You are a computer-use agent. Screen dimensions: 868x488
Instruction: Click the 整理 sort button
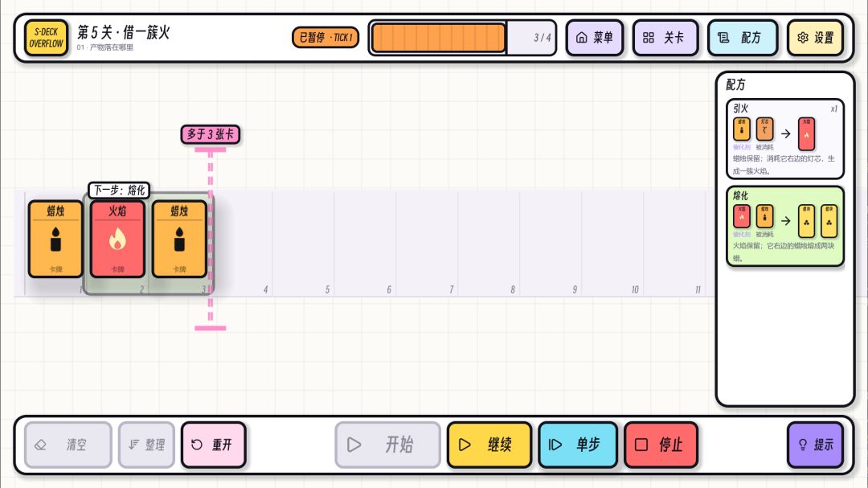(147, 445)
